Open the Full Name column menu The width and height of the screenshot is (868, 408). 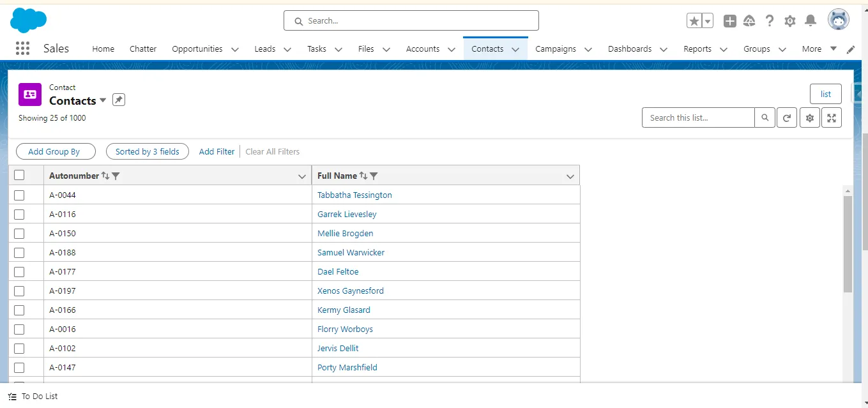pyautogui.click(x=569, y=176)
